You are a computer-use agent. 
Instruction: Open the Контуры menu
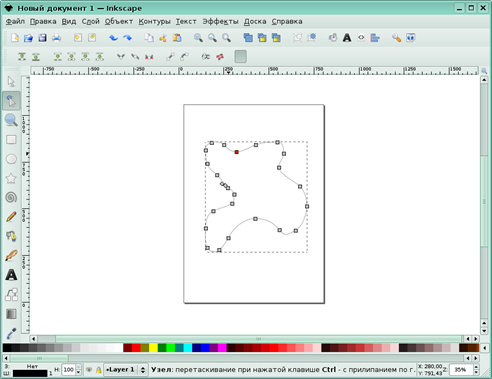[x=154, y=21]
